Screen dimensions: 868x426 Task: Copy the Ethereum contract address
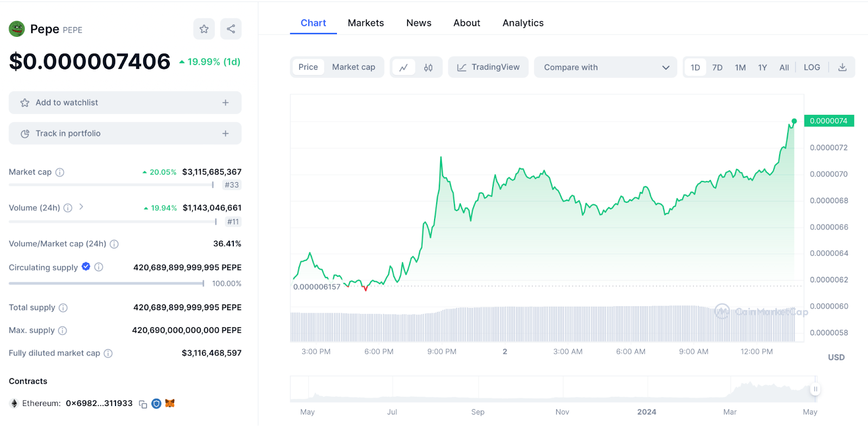coord(143,404)
